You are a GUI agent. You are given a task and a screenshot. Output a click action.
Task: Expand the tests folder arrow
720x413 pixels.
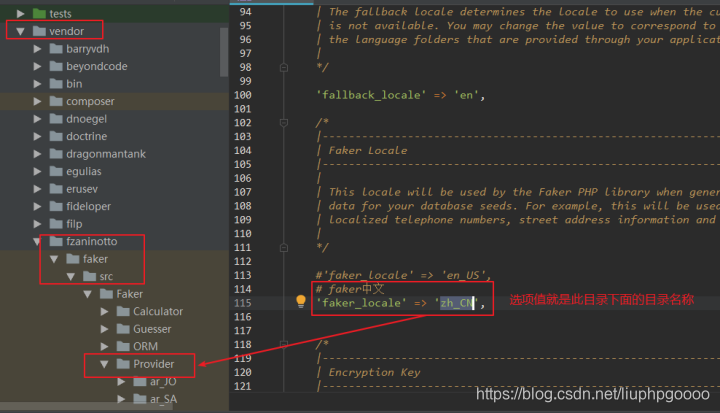pyautogui.click(x=21, y=14)
